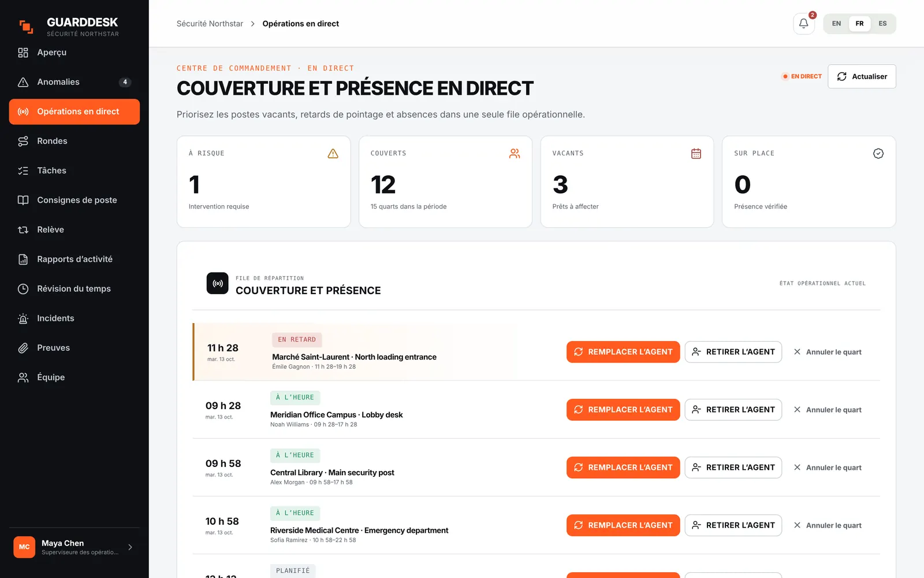Switch language to ES

[882, 24]
